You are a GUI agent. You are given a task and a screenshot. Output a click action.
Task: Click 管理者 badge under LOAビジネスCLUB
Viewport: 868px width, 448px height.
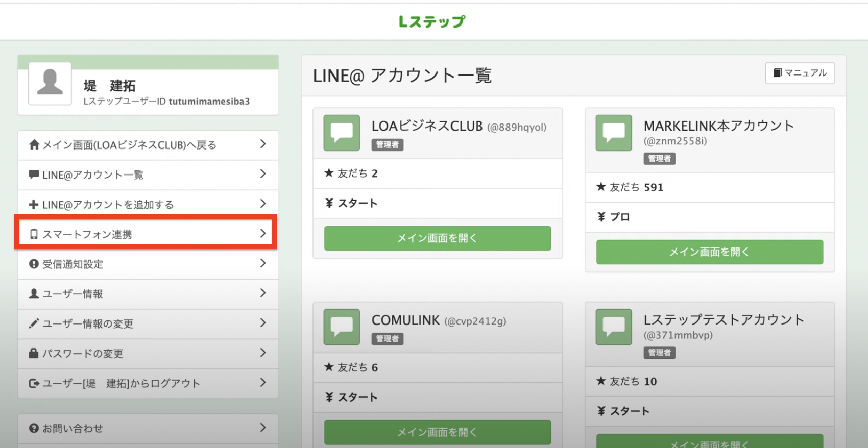[388, 145]
